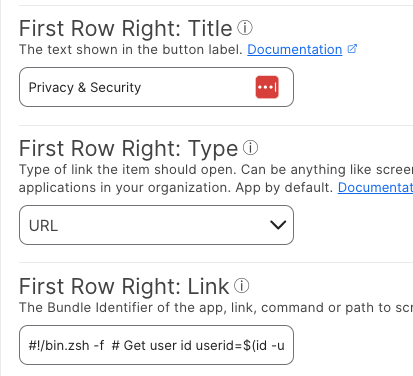This screenshot has height=376, width=413.
Task: Click info icon beside First Row Right: Type
Action: coord(250,148)
